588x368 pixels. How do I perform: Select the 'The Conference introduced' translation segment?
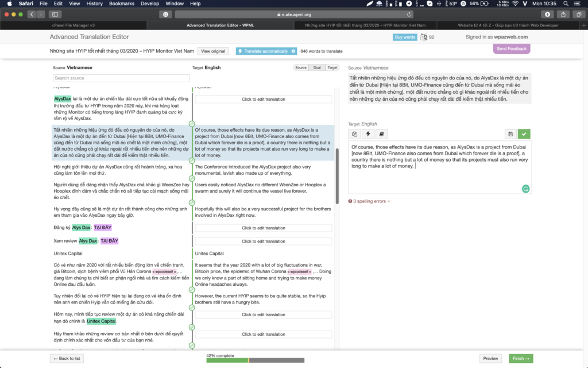coord(253,170)
